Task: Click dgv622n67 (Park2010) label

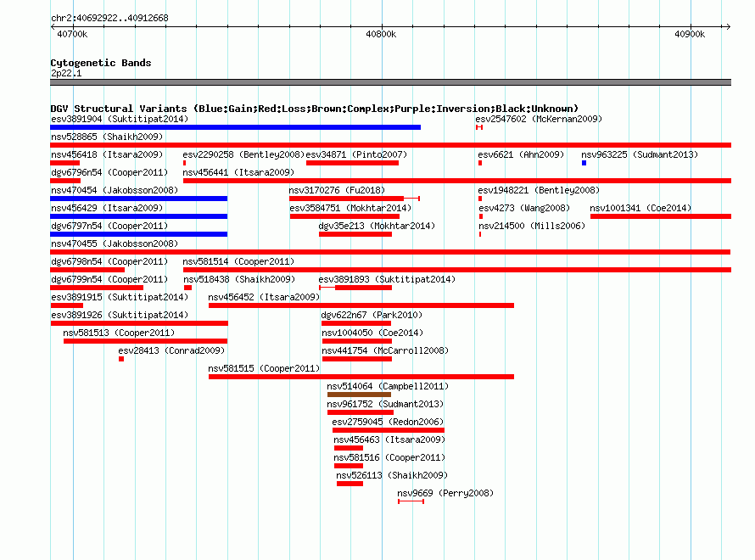Action: click(x=372, y=315)
